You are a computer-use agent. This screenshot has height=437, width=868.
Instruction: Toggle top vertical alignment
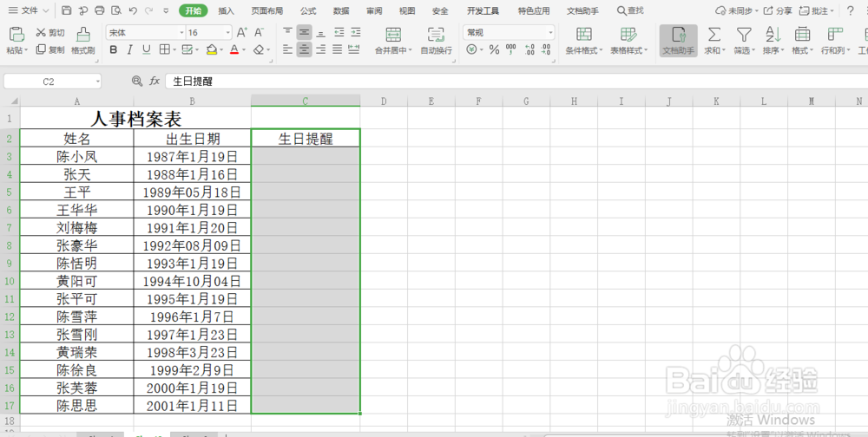click(x=287, y=32)
